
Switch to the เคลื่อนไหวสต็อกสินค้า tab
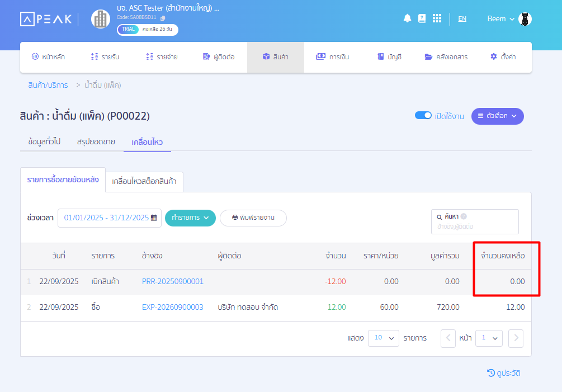click(144, 182)
